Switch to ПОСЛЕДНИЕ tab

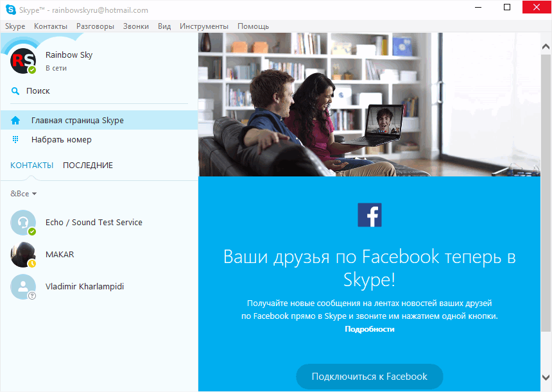(88, 166)
